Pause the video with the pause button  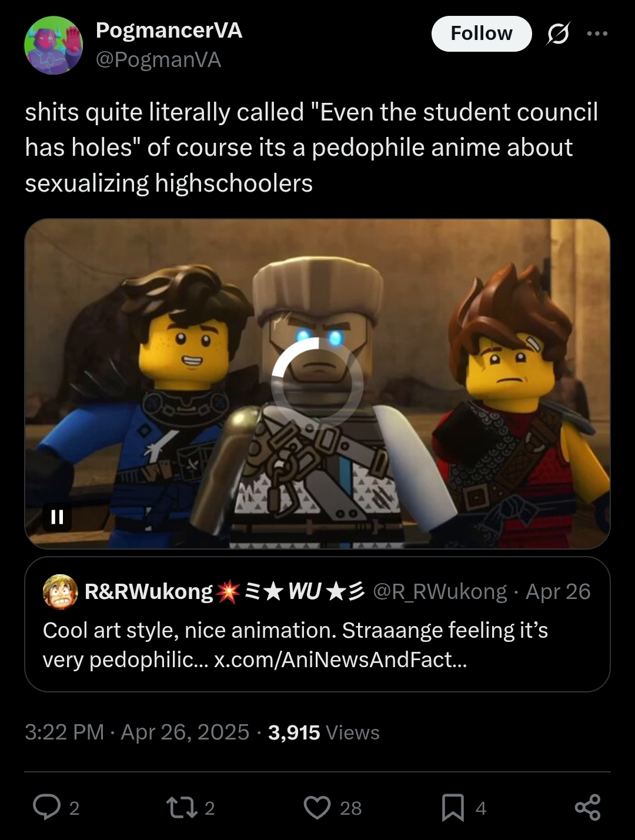(x=57, y=517)
